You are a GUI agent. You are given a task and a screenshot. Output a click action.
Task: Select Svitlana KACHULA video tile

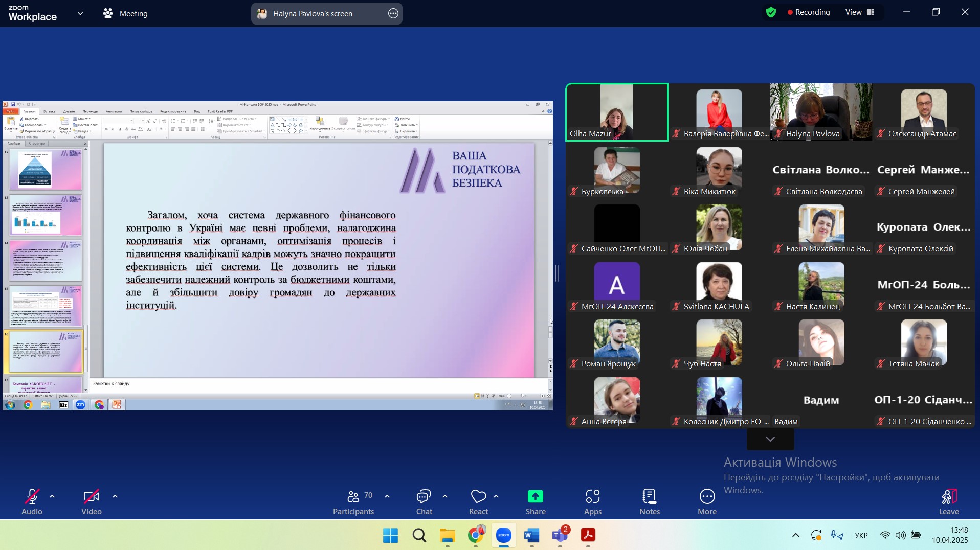[719, 285]
